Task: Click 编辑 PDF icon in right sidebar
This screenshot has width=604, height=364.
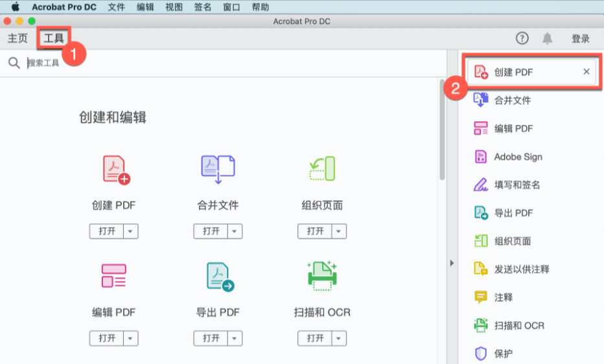Action: [481, 128]
